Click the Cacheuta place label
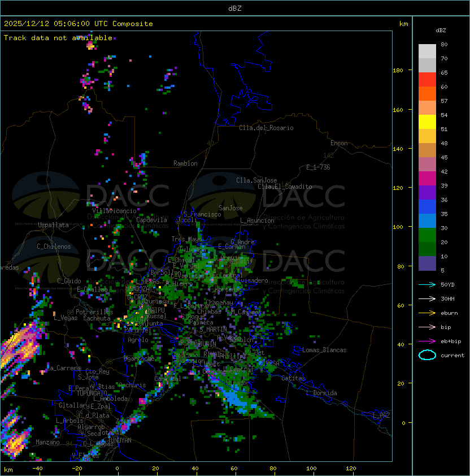Viewport: 470px width, 476px height. click(x=97, y=318)
